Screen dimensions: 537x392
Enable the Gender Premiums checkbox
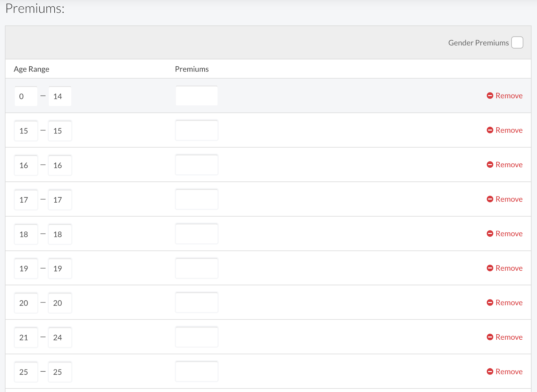click(x=517, y=43)
